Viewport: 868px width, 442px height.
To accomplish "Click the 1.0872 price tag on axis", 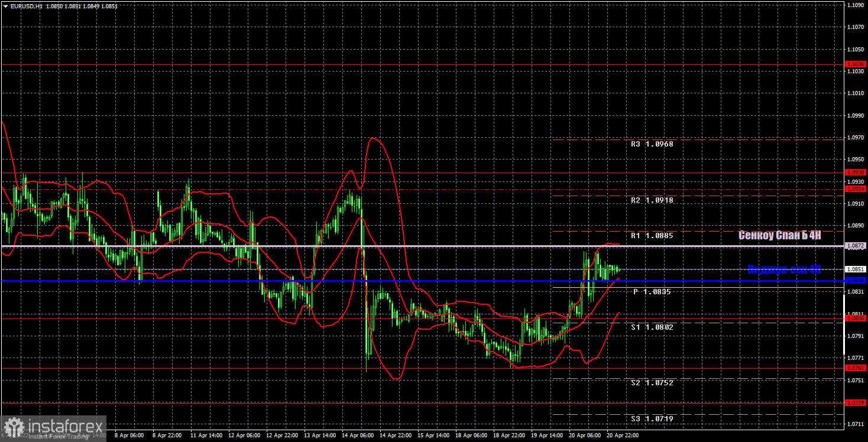I will click(856, 245).
